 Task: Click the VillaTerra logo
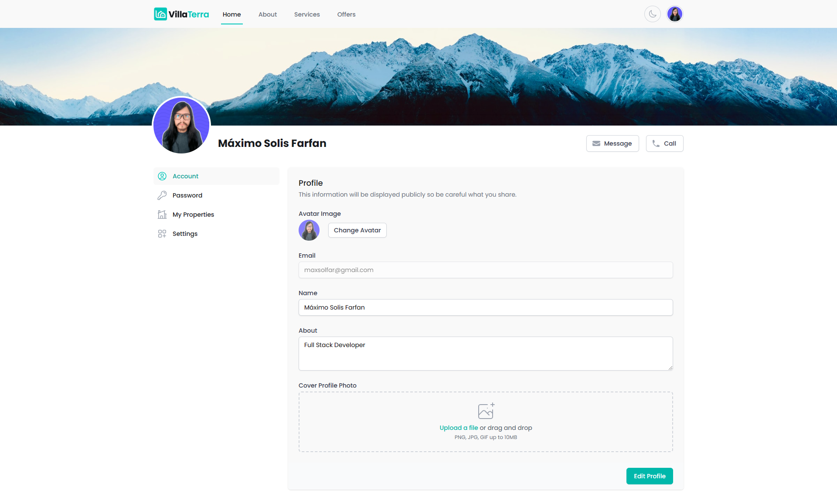180,14
